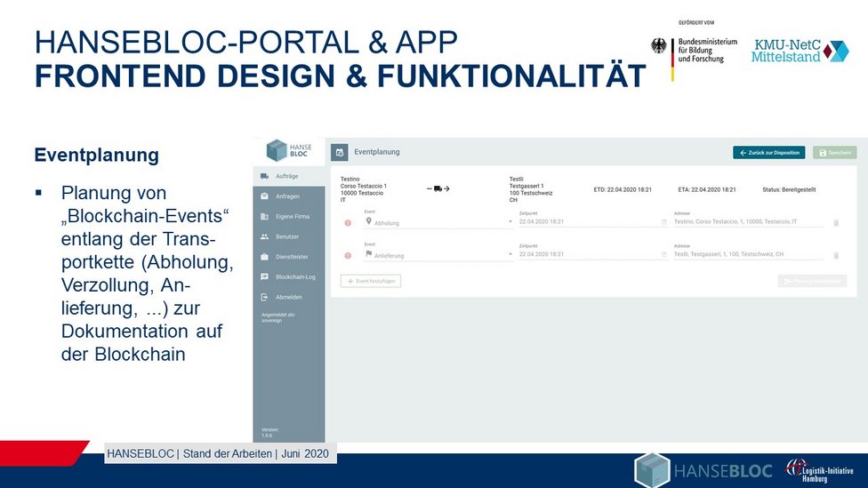Click the building icon beside Eigene Firma
The height and width of the screenshot is (488, 868).
[x=265, y=216]
